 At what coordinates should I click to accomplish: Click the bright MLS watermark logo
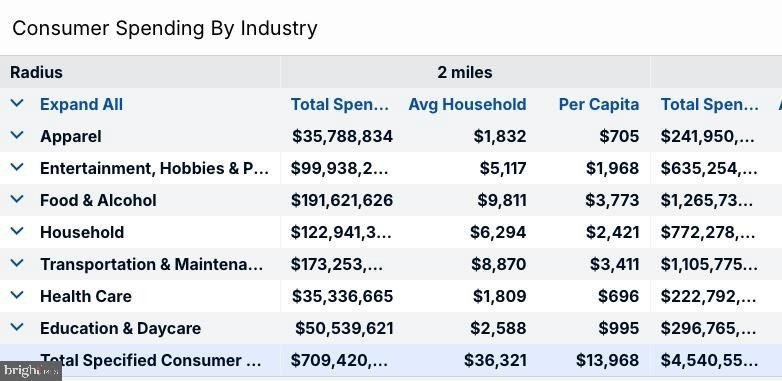click(x=30, y=371)
